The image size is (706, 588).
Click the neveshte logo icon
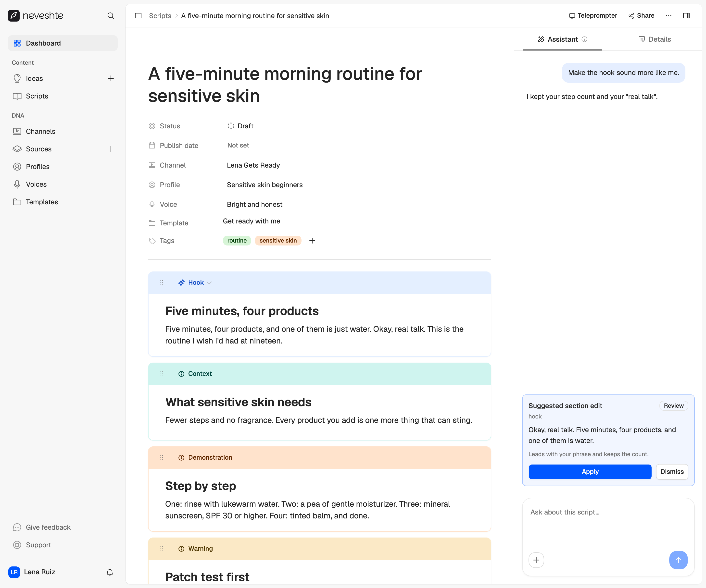[14, 15]
